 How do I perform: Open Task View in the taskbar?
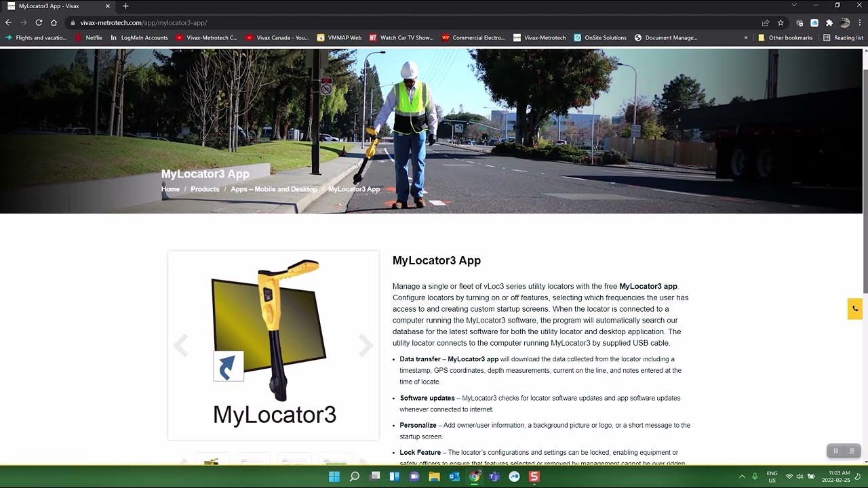coord(374,476)
